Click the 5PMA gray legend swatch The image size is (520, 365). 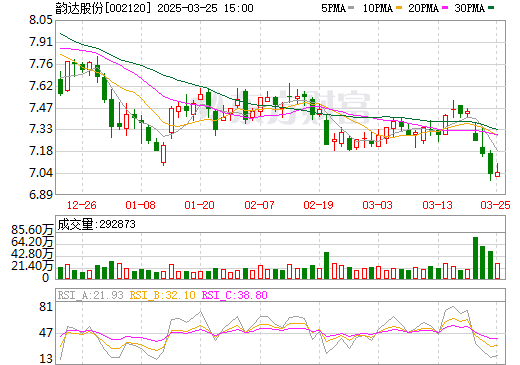(x=351, y=8)
